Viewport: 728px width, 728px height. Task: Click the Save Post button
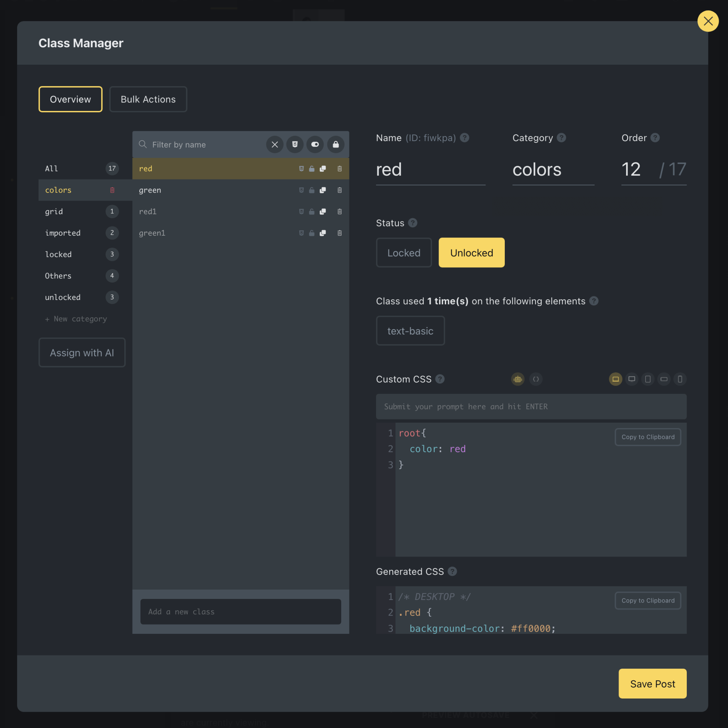653,684
